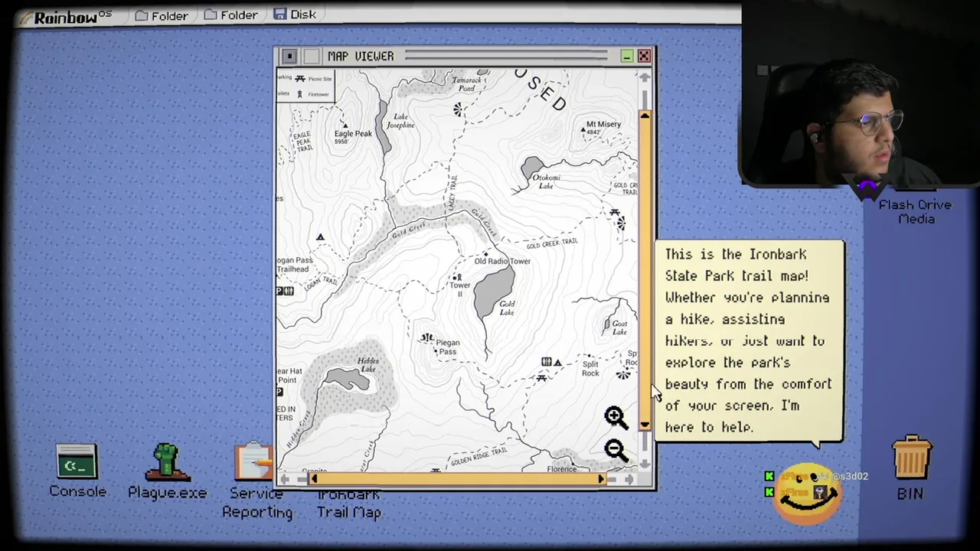This screenshot has height=551, width=980.
Task: Click the Old Radio Tower label
Action: [502, 262]
